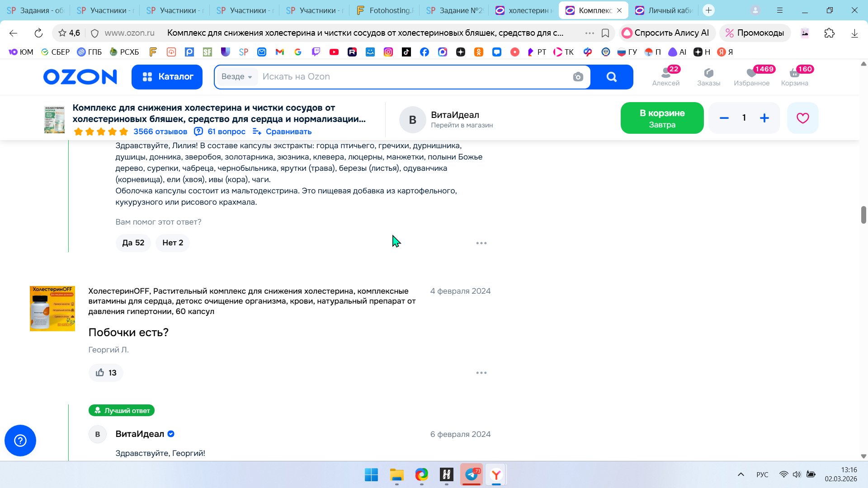Like the question with thumbs up
Image resolution: width=868 pixels, height=488 pixels.
pos(106,373)
